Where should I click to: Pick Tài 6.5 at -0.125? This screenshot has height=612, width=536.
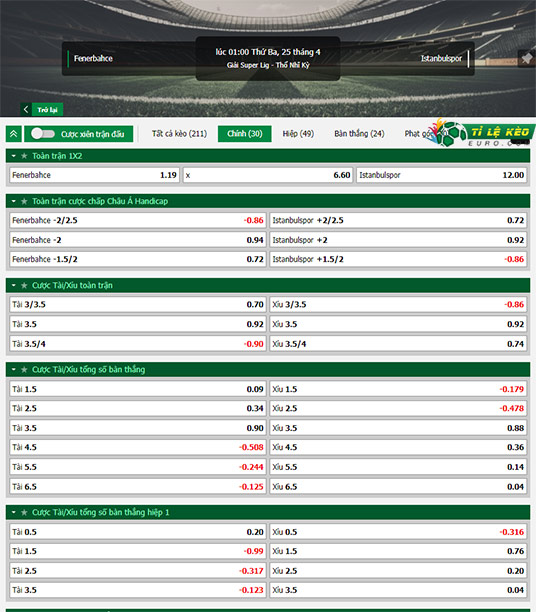(x=138, y=487)
